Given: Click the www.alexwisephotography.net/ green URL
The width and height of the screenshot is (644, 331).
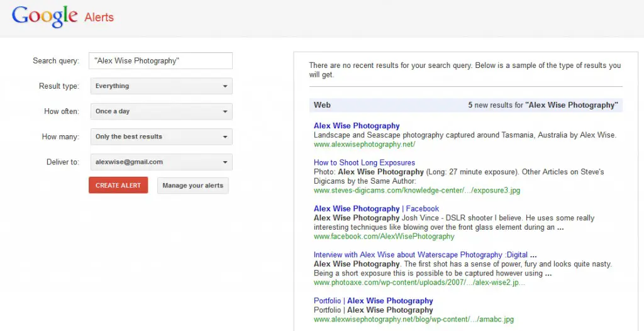Looking at the screenshot, I should [x=365, y=144].
